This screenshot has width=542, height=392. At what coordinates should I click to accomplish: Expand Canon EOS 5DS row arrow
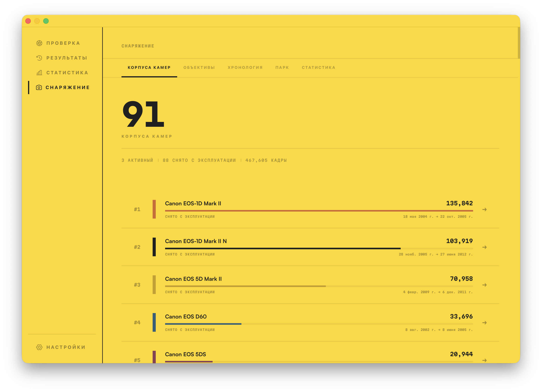coord(484,360)
